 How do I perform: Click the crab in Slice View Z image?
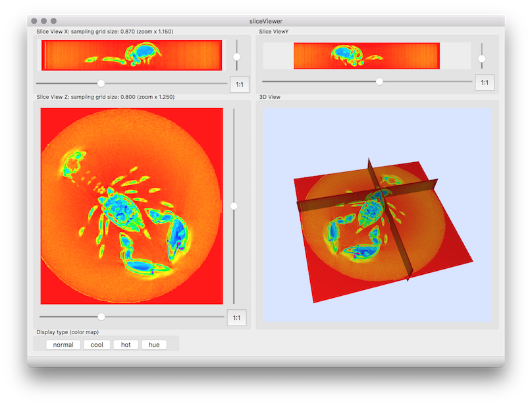122,211
